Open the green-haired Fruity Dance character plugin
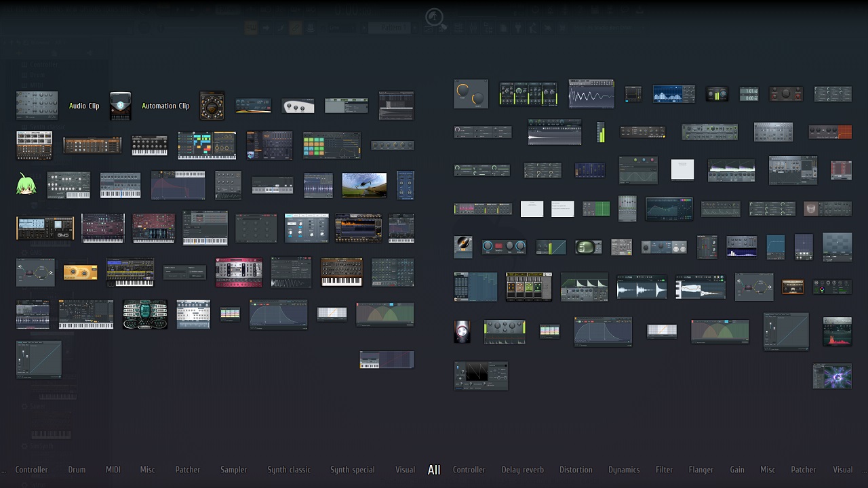 [26, 184]
